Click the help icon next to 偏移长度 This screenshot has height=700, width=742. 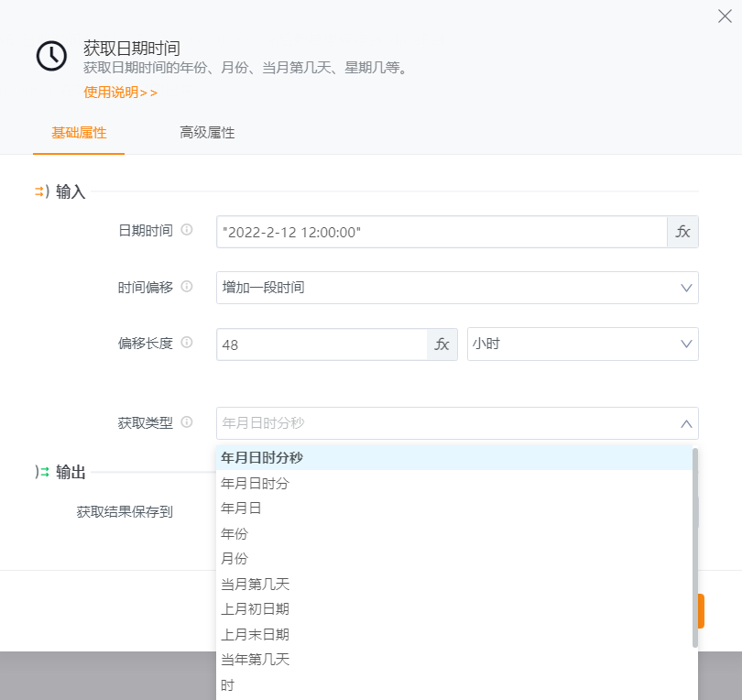point(187,343)
